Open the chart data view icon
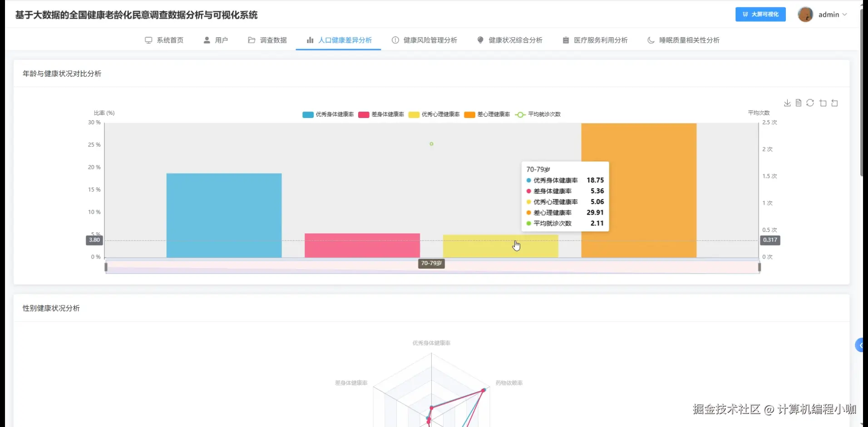 point(799,103)
